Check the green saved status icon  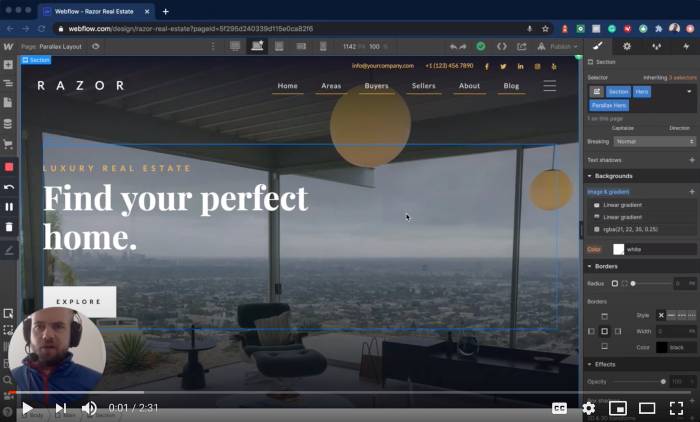click(x=481, y=46)
